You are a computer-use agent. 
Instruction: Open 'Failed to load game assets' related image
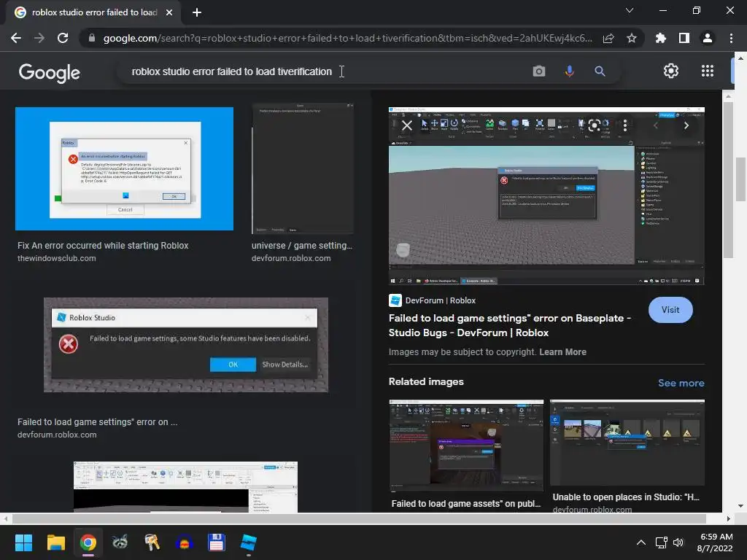[466, 446]
